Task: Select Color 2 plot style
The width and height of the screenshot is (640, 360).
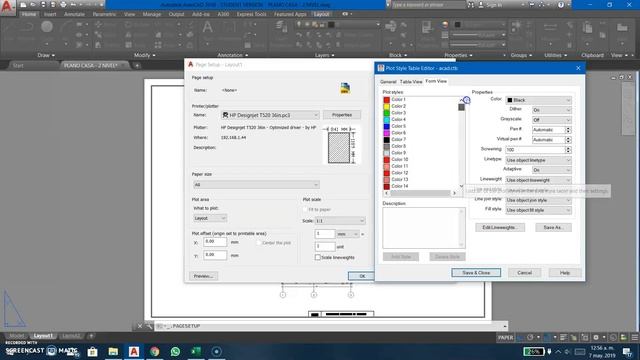Action: click(398, 106)
